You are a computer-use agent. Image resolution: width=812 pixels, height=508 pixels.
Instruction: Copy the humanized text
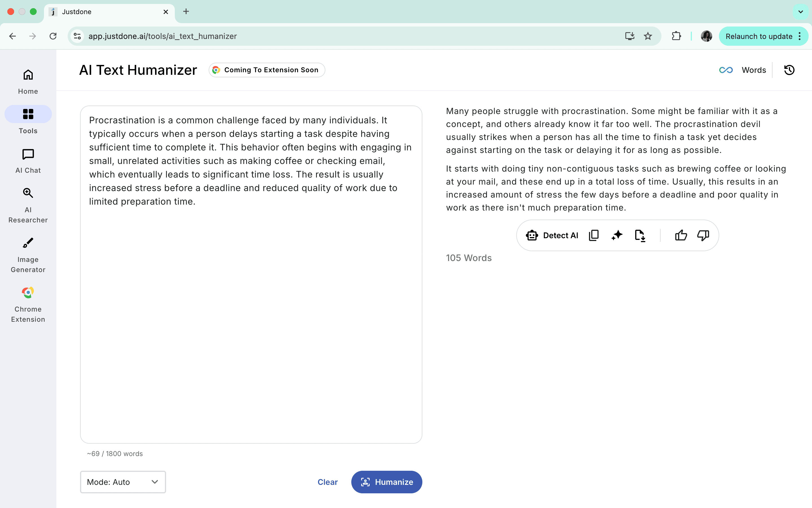[x=593, y=236]
